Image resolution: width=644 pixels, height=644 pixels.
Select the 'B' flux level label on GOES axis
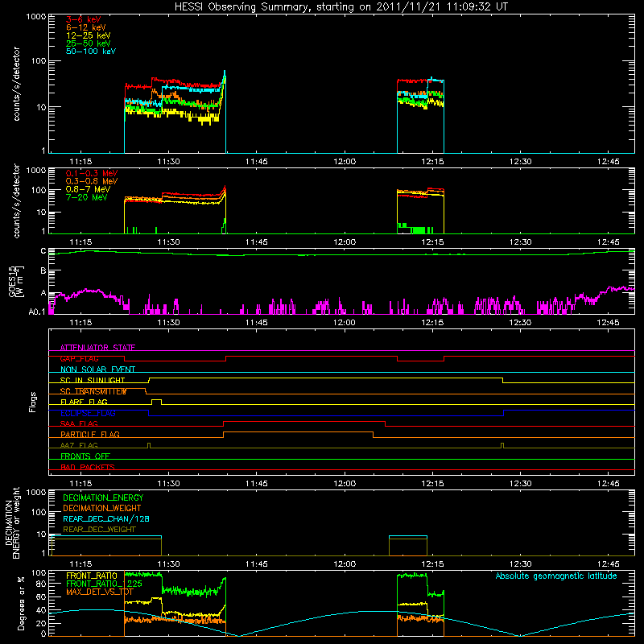[x=43, y=271]
